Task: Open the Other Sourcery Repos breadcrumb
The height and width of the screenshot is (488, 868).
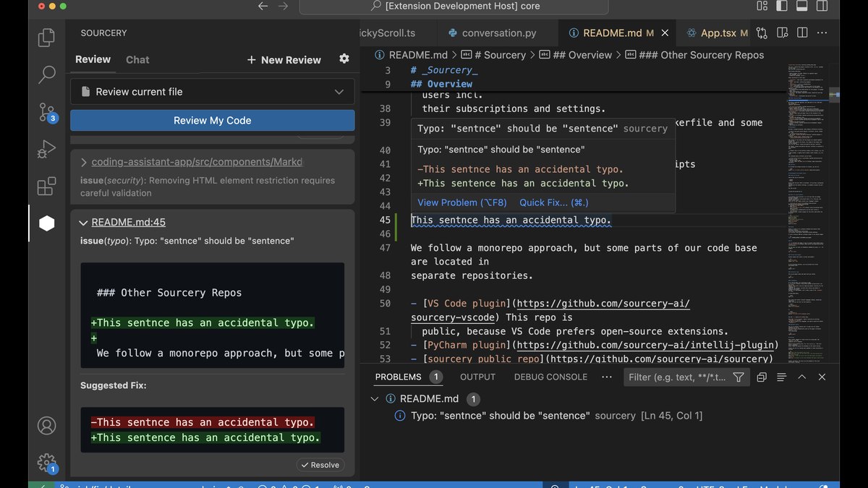Action: pyautogui.click(x=694, y=55)
